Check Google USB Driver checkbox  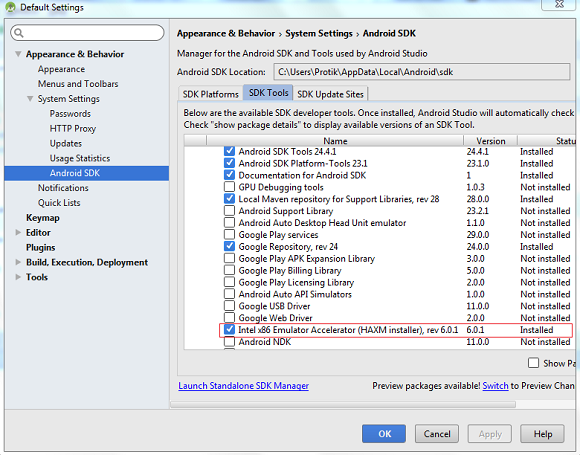(x=229, y=306)
